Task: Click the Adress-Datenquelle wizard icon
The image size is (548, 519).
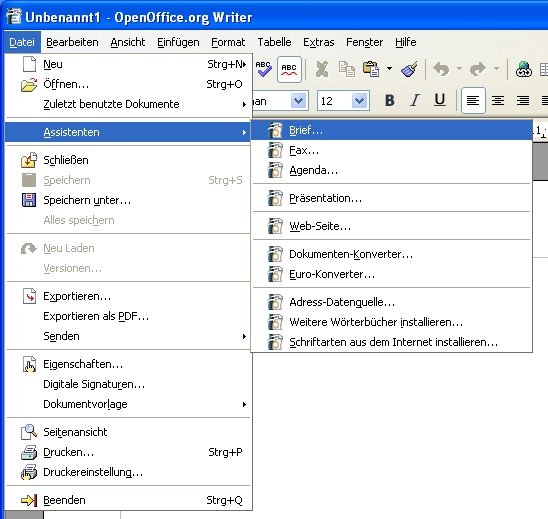Action: 275,302
